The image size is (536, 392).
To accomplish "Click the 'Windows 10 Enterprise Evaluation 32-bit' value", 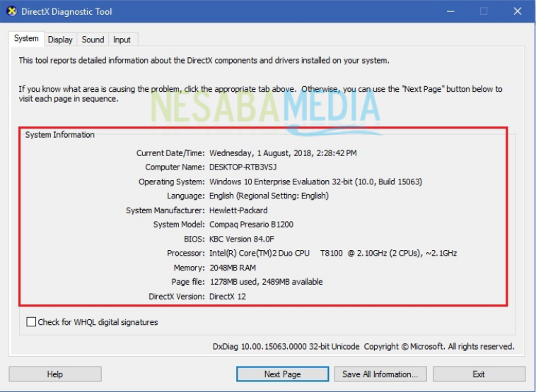I will (x=281, y=182).
